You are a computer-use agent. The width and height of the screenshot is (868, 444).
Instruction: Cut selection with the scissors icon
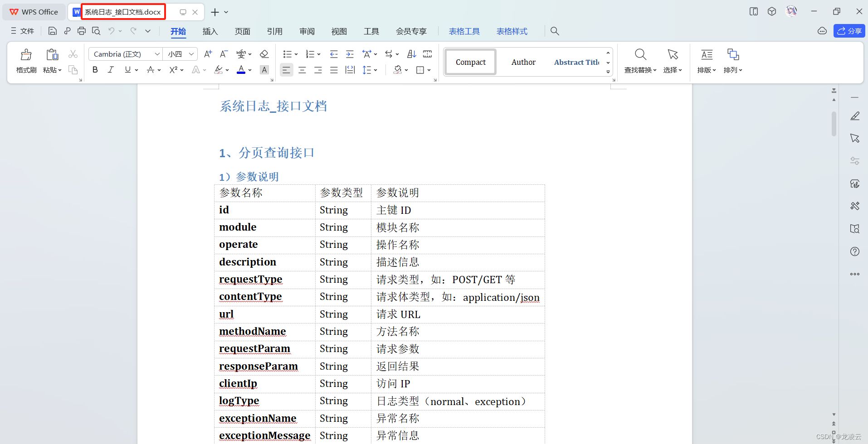(73, 53)
